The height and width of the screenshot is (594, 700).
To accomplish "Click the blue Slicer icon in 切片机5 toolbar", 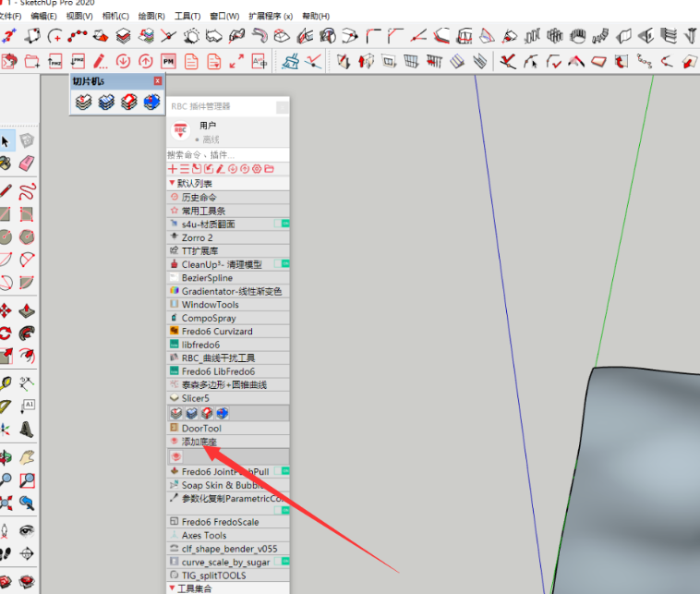I will tap(106, 103).
